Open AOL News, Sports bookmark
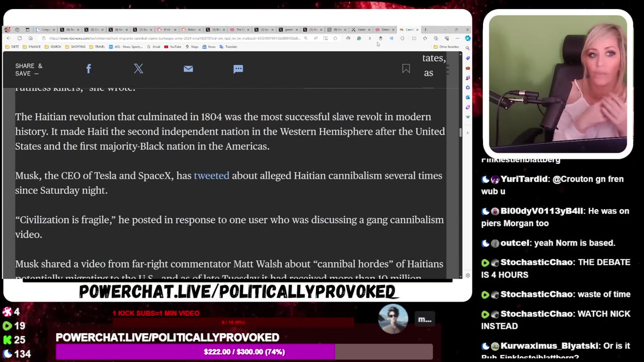This screenshot has width=644, height=362. click(x=126, y=47)
